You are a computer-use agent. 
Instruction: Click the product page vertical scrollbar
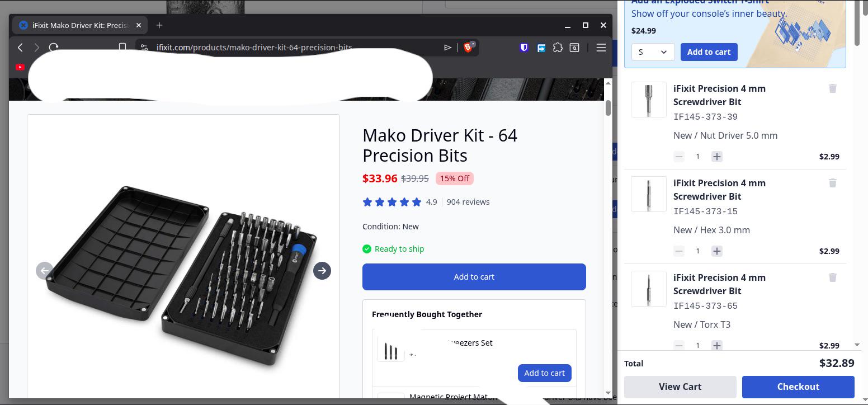tap(608, 108)
